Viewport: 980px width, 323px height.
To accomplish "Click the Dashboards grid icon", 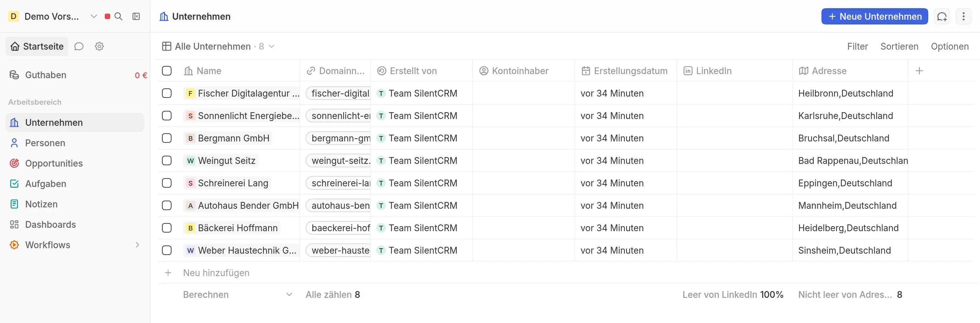I will coord(14,225).
